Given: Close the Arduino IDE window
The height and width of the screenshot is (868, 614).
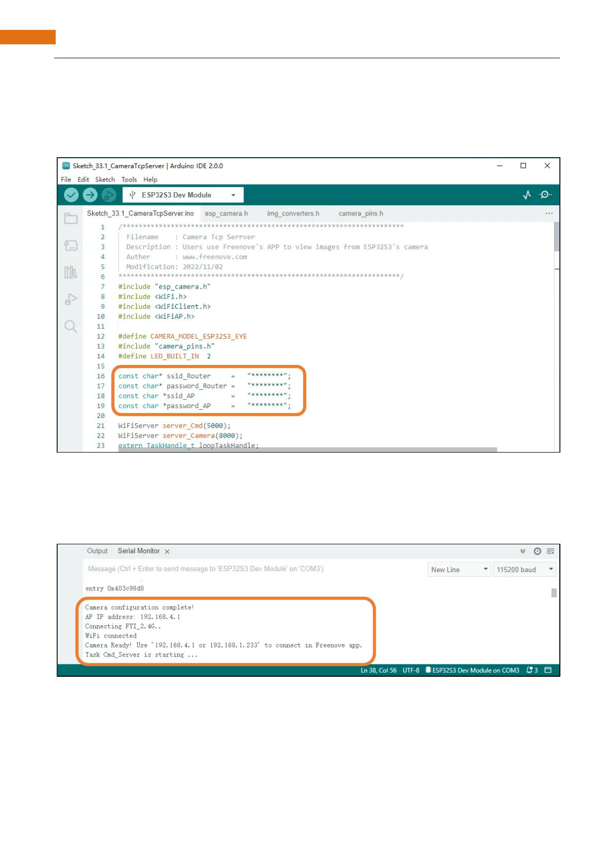Looking at the screenshot, I should tap(547, 166).
